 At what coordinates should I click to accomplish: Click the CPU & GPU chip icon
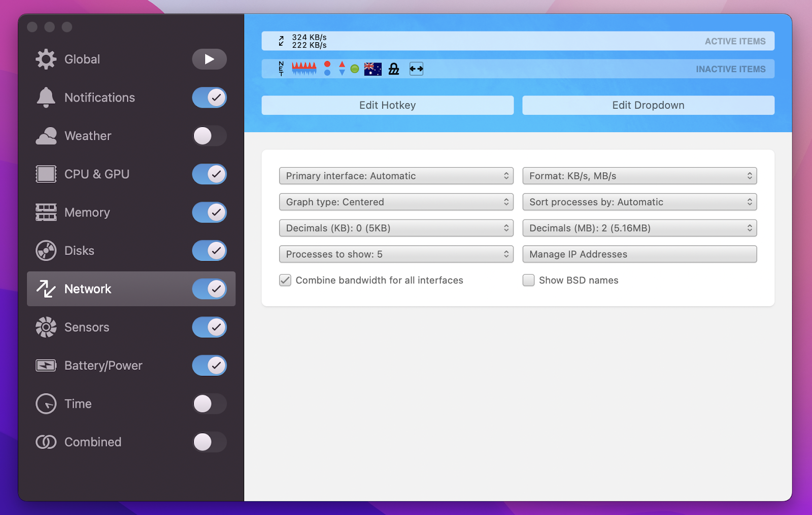tap(46, 174)
